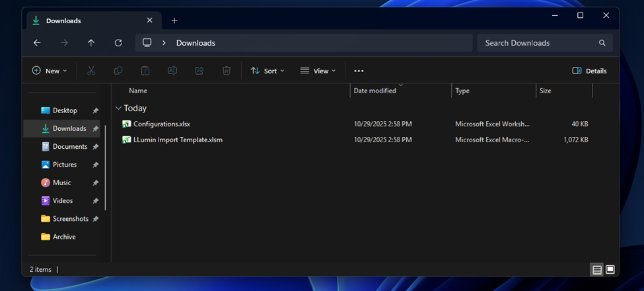Click the Rename icon in toolbar

tap(172, 71)
